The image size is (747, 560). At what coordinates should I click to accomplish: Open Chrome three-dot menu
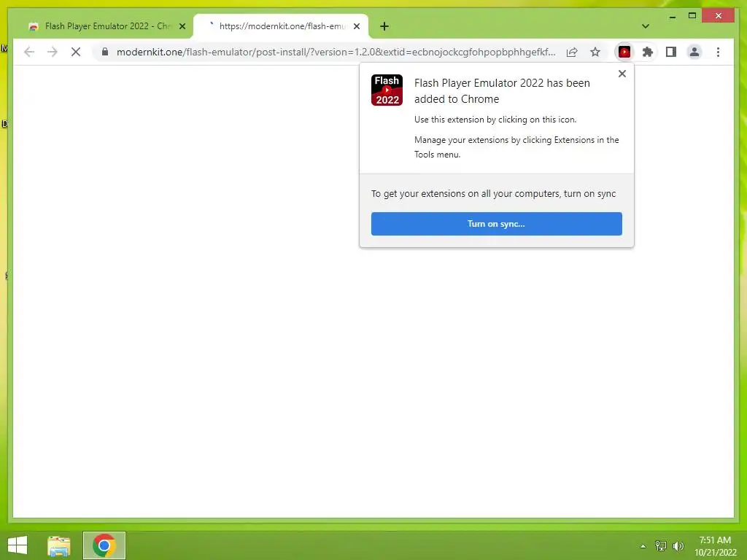718,52
